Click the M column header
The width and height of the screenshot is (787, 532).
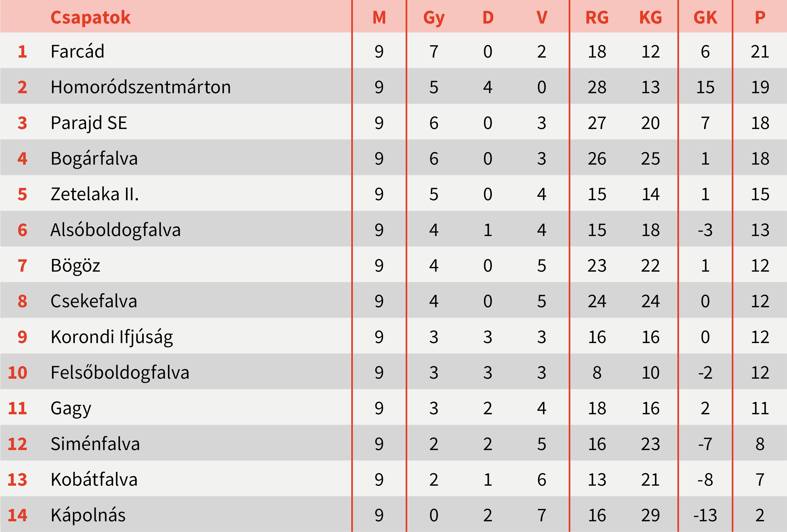[379, 17]
